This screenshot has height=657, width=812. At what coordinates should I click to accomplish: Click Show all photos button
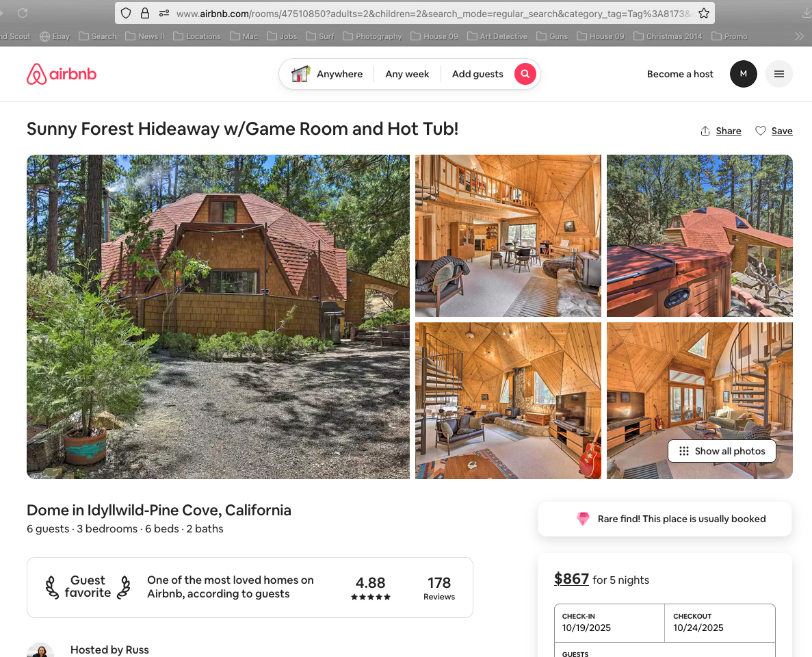(722, 451)
